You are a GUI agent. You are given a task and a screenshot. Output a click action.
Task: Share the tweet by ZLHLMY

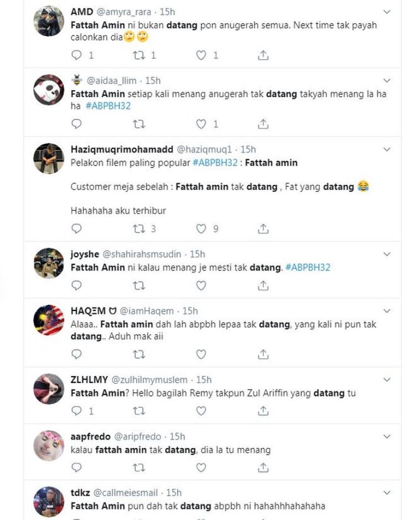click(263, 411)
